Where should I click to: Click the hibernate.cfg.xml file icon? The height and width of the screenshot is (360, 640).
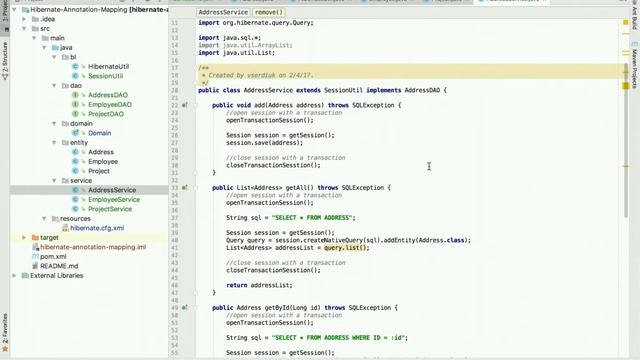tap(65, 228)
